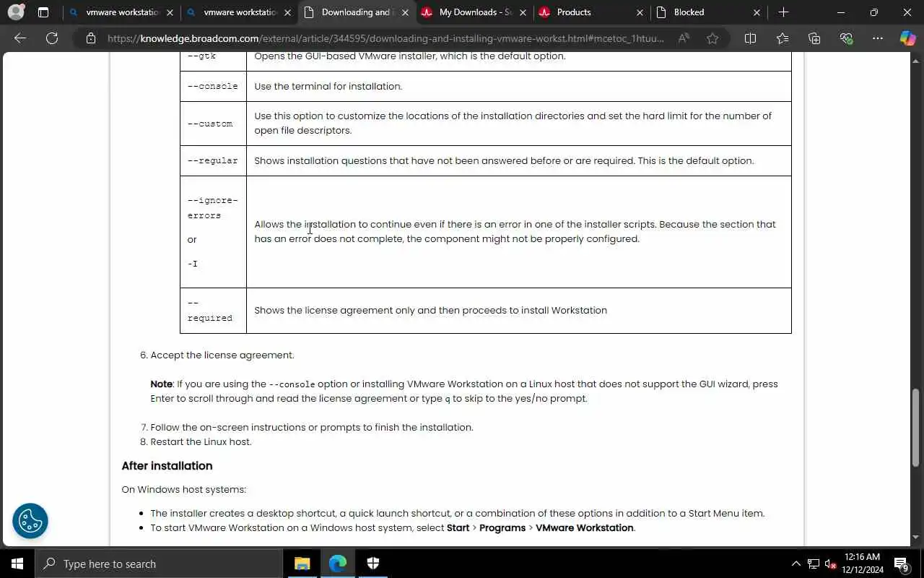Viewport: 924px width, 578px height.
Task: Open the Windows Start menu
Action: [x=17, y=564]
